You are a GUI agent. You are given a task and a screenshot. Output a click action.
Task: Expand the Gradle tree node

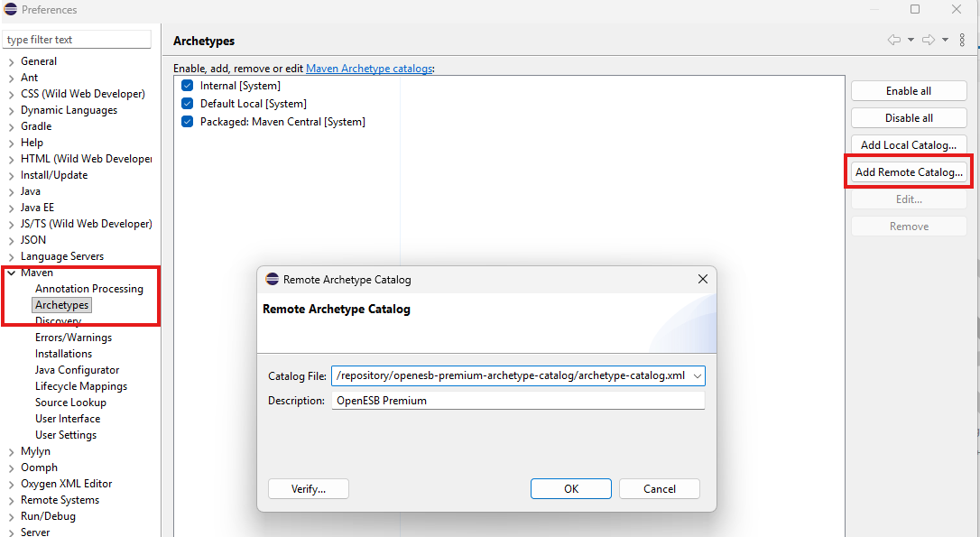[11, 127]
